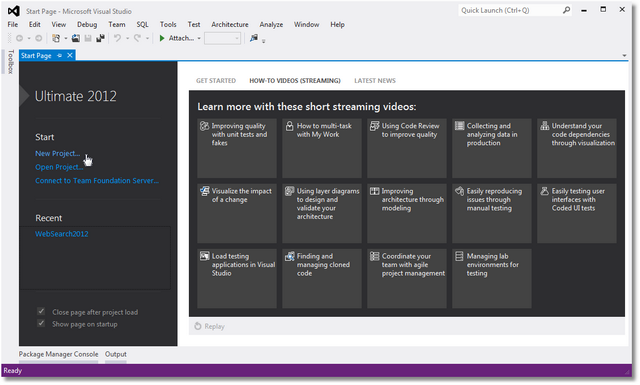Expand the Attach dropdown arrow
The image size is (640, 385).
coord(199,38)
